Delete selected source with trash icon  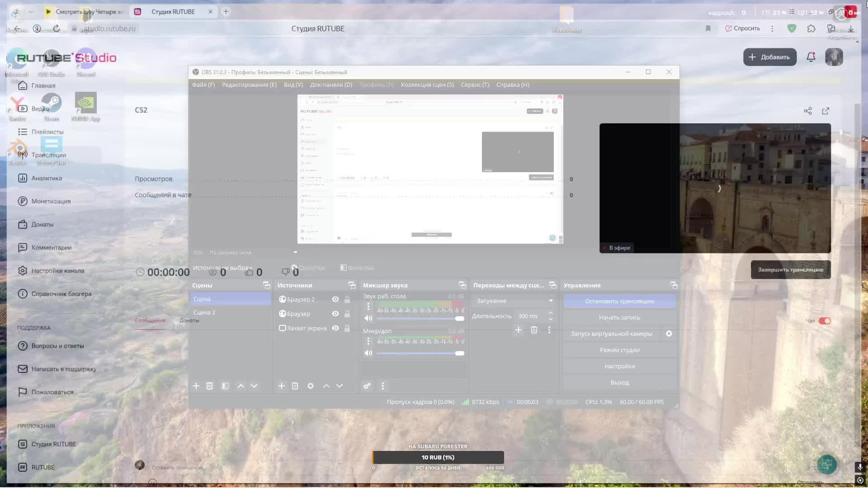(x=295, y=386)
